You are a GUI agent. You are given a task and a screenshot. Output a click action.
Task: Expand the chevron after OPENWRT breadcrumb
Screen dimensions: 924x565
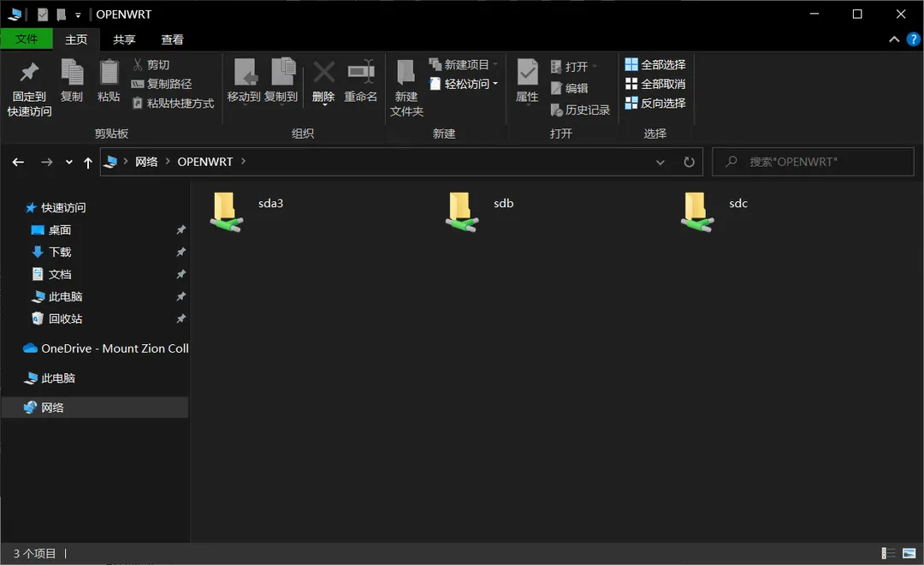coord(243,161)
